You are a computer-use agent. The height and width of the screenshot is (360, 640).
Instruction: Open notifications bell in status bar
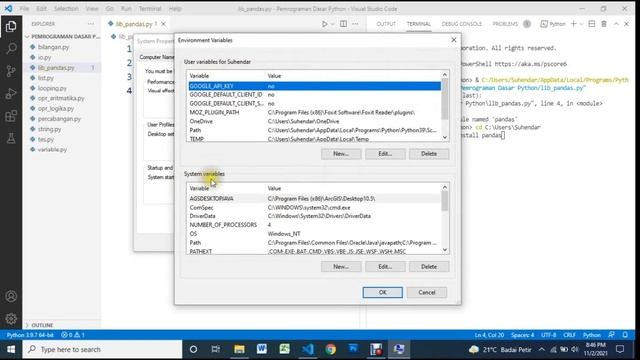coord(625,335)
